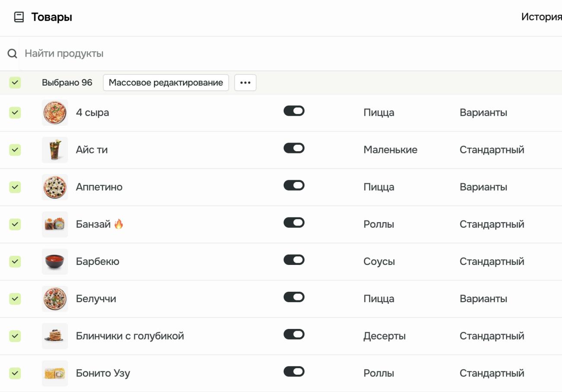The image size is (562, 392).
Task: Click the book icon beside Товары
Action: [x=19, y=17]
